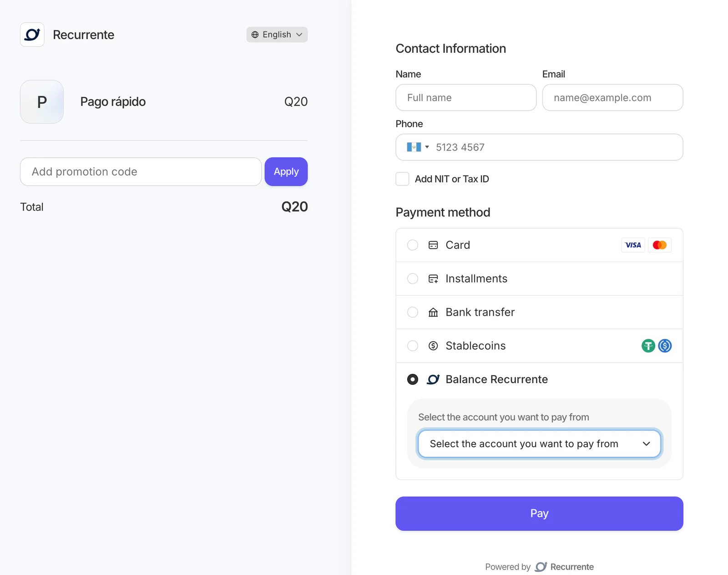Screen dimensions: 728x575
Task: Select the Bank transfer radio button
Action: [x=413, y=313]
